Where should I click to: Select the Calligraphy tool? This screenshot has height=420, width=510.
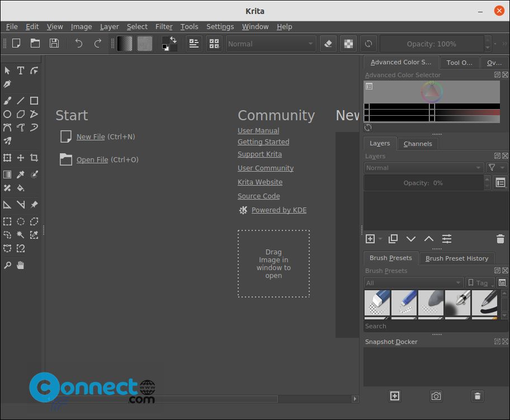pyautogui.click(x=7, y=84)
